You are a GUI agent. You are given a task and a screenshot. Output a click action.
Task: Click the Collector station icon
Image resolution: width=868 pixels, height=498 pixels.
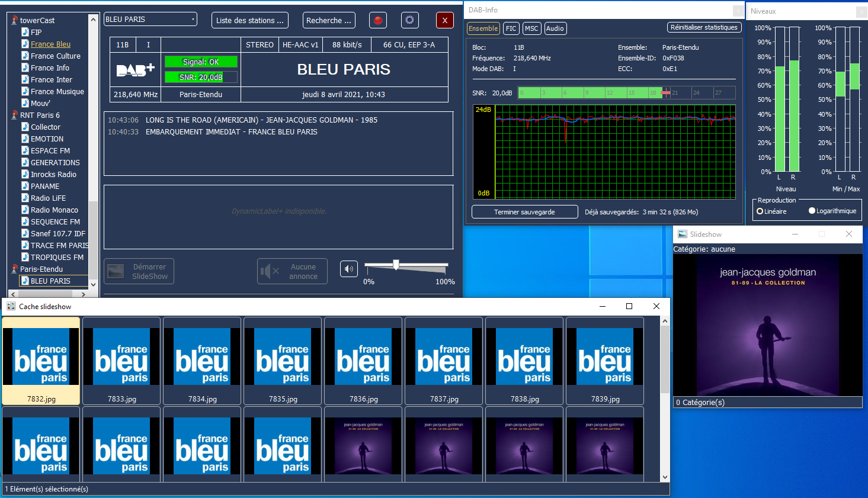[x=25, y=127]
